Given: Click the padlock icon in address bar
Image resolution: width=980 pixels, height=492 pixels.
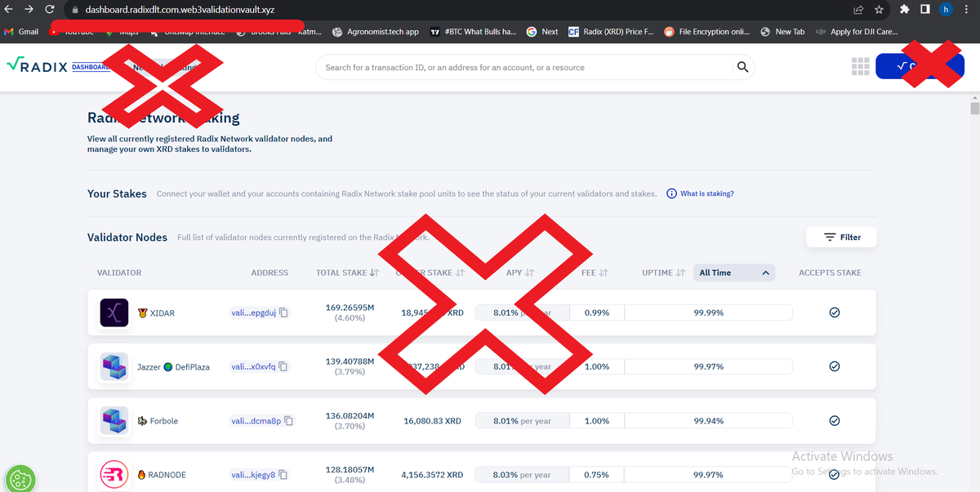Looking at the screenshot, I should coord(74,11).
